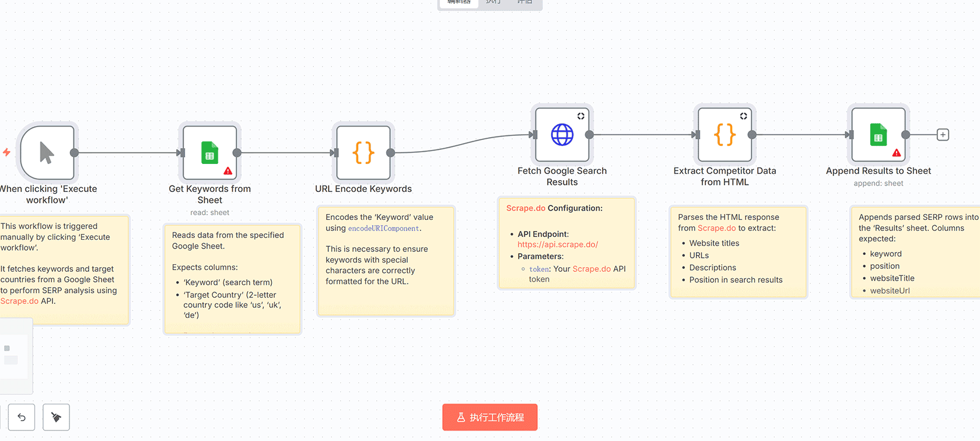Select the Fetch Google Search Results globe node
980x441 pixels.
pyautogui.click(x=562, y=135)
